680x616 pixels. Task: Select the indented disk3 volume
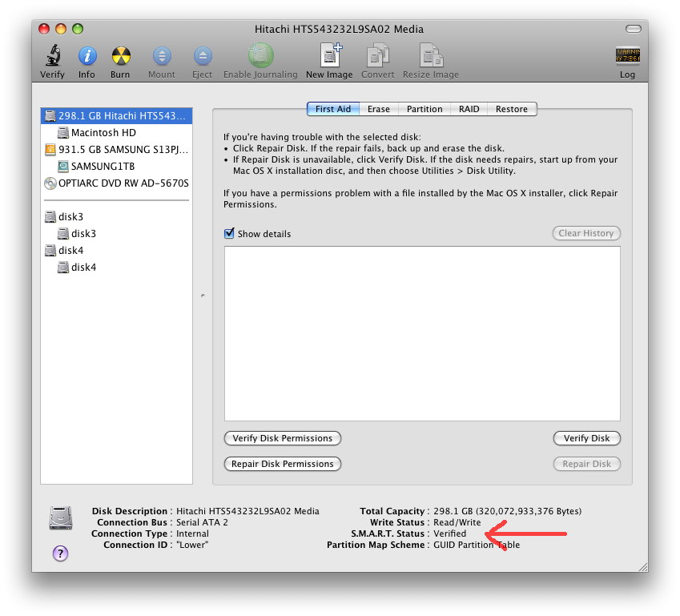point(116,233)
